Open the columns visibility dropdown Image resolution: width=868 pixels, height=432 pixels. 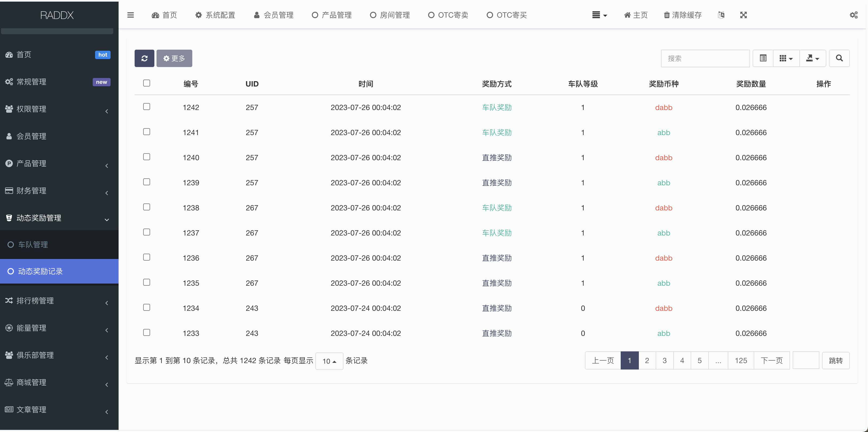coord(786,58)
